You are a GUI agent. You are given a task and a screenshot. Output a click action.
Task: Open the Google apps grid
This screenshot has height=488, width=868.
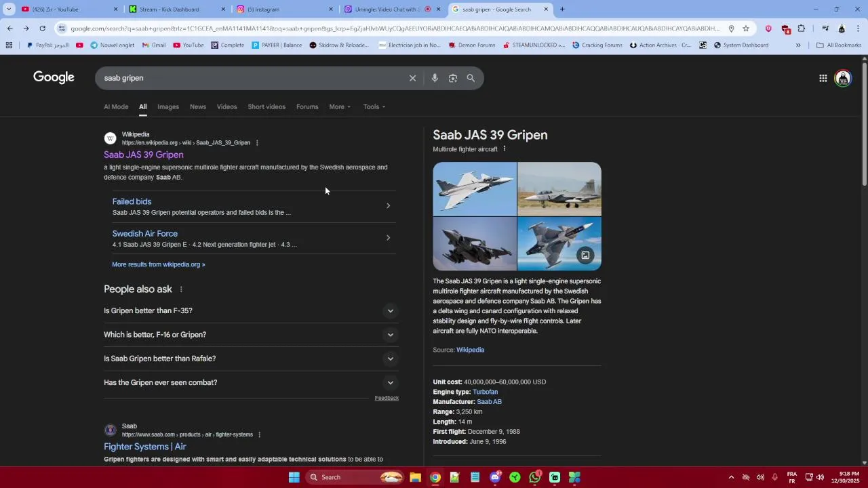(x=823, y=78)
